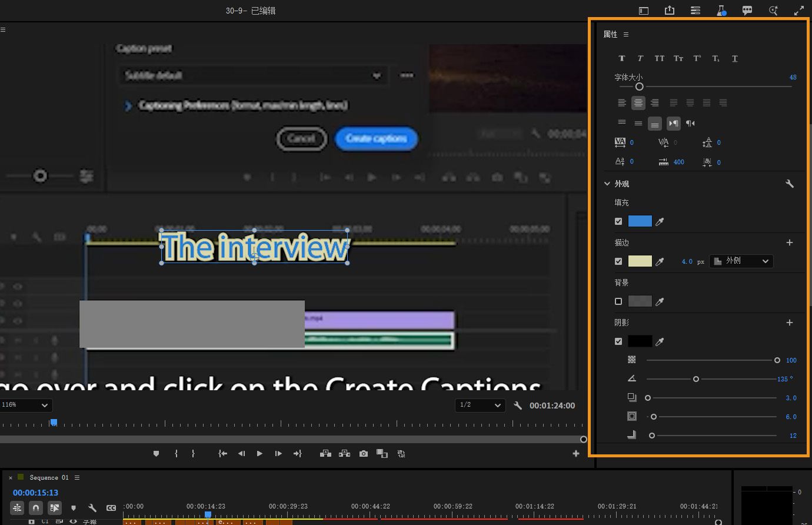
Task: Set left-to-right text direction
Action: coord(674,123)
